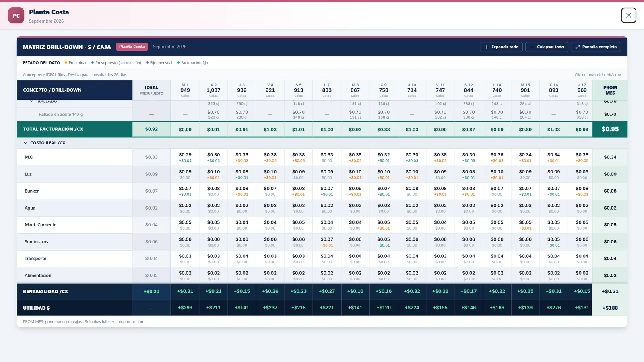Click the J 10 column header with 714 cajas
Viewport: 644px width, 362px height.
(412, 90)
